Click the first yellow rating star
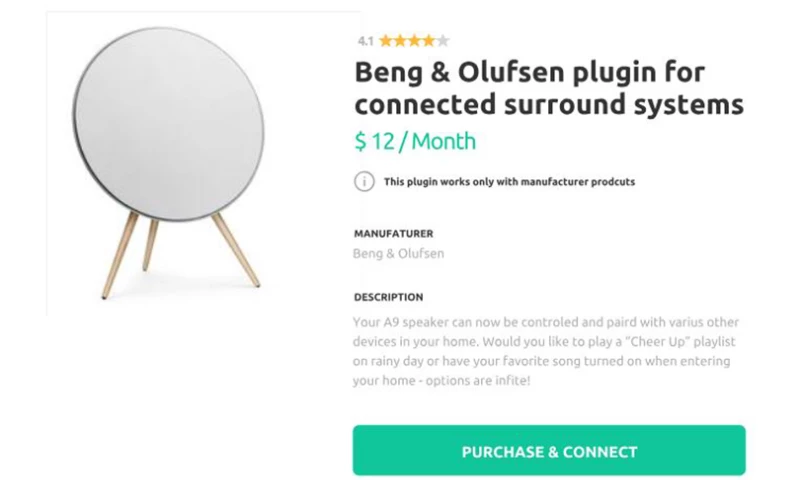 click(x=385, y=41)
